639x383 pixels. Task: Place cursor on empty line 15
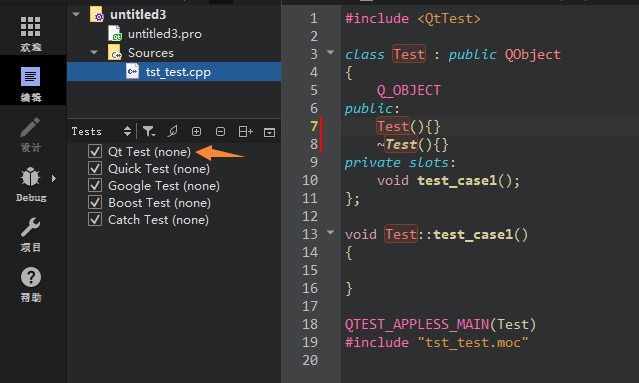pyautogui.click(x=489, y=271)
